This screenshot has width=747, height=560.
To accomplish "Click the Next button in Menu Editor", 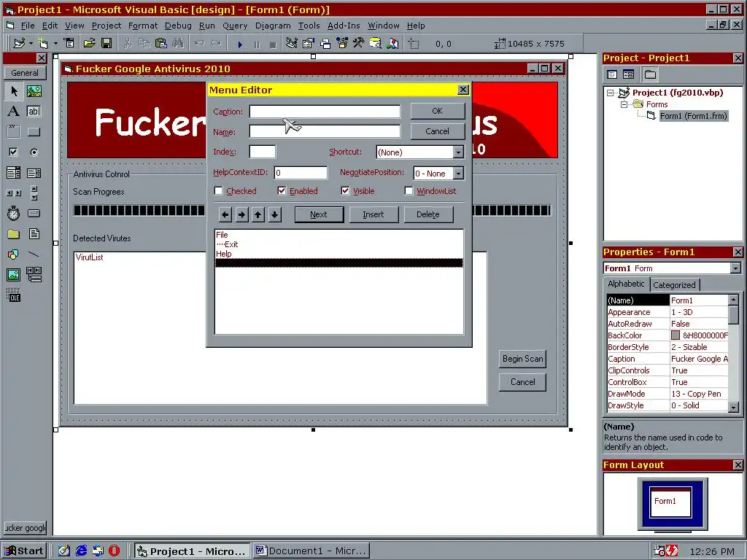I will tap(319, 214).
